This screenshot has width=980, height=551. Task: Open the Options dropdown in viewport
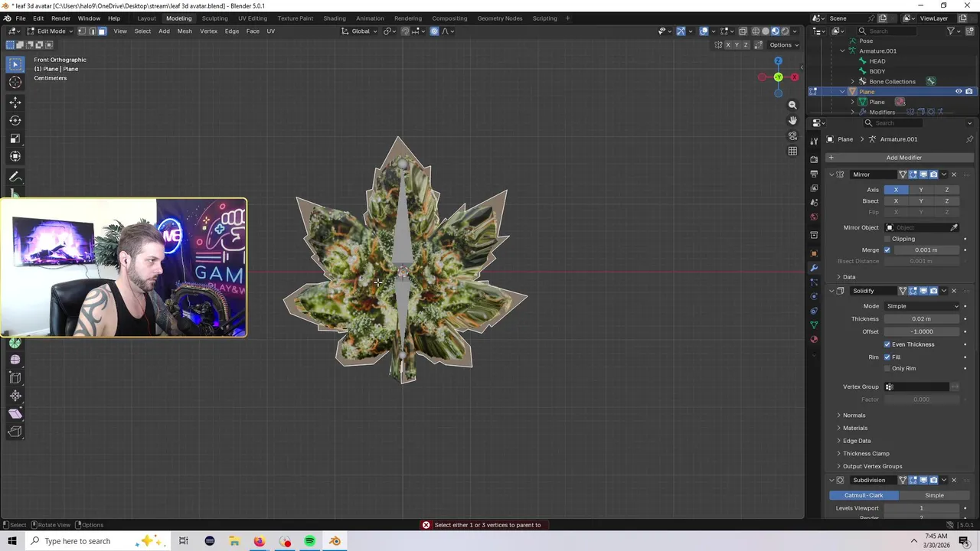784,45
